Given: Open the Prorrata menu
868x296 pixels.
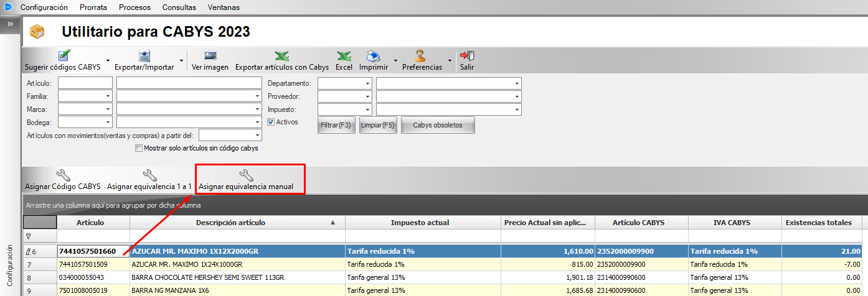Looking at the screenshot, I should point(93,7).
